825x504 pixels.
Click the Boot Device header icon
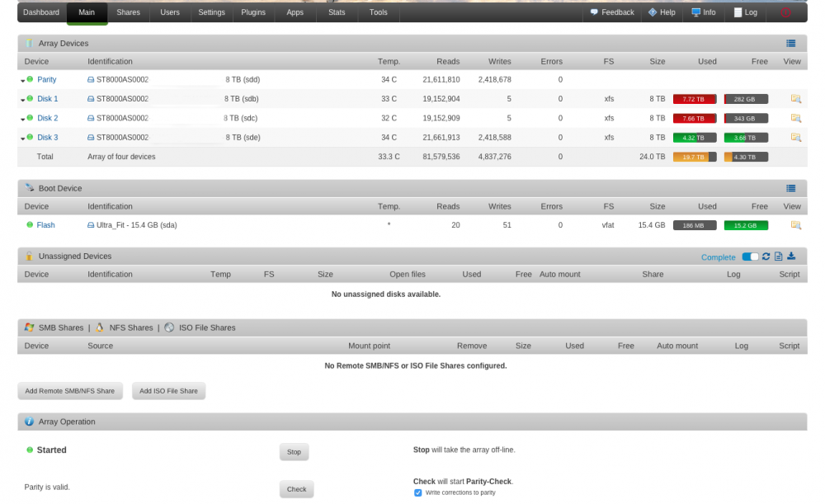point(30,188)
